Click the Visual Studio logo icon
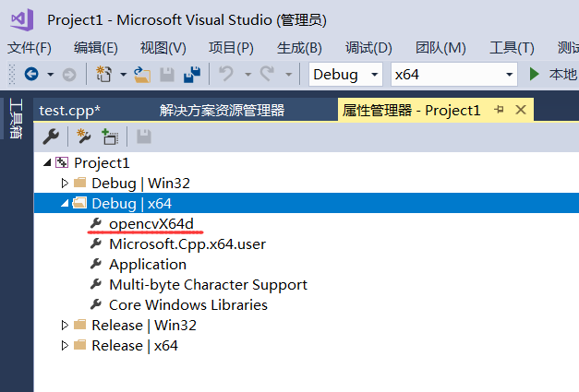The width and height of the screenshot is (579, 392). pyautogui.click(x=22, y=20)
